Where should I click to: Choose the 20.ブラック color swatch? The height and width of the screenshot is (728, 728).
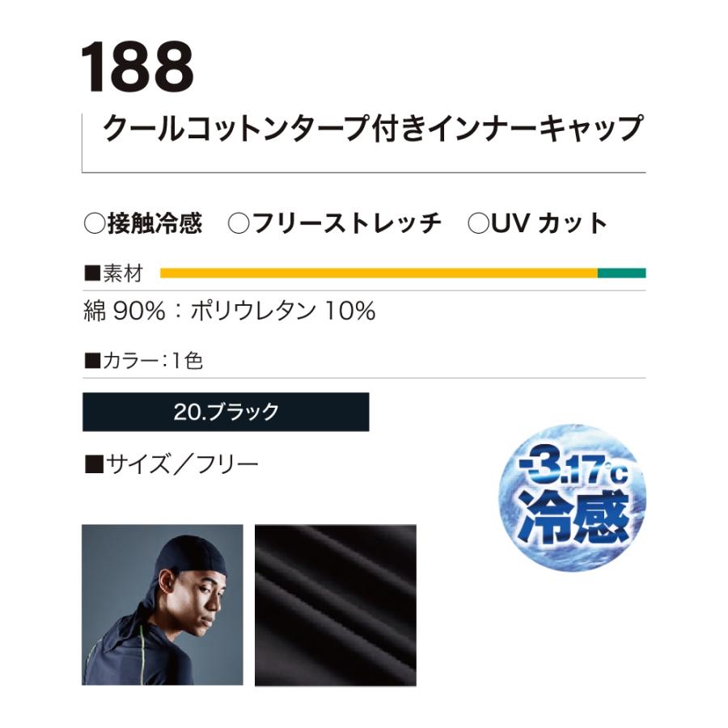coord(226,412)
